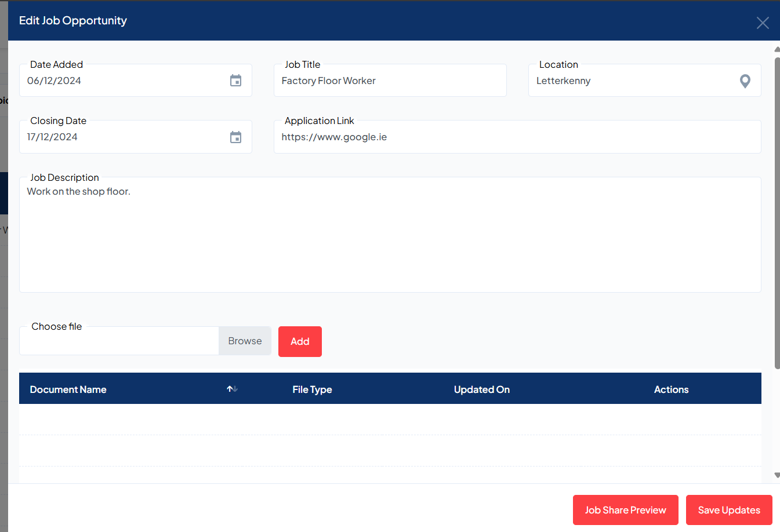Open Job Share Preview
The height and width of the screenshot is (532, 780).
[626, 510]
